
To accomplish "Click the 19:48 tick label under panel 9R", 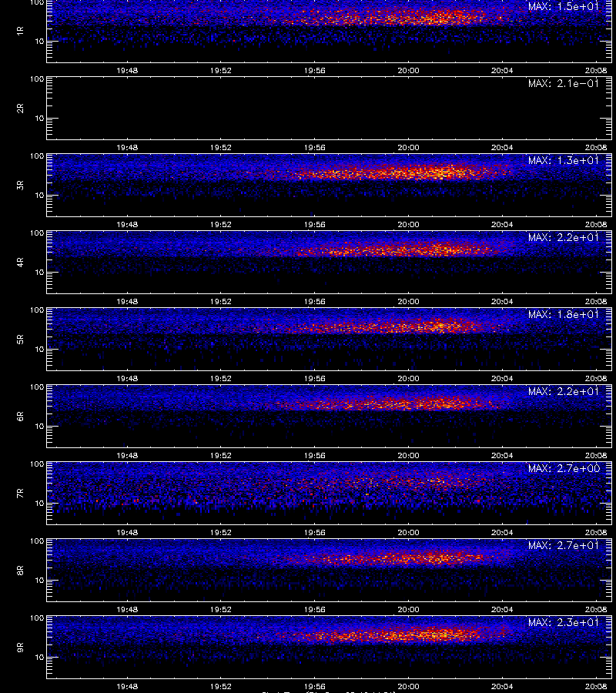I will point(127,686).
